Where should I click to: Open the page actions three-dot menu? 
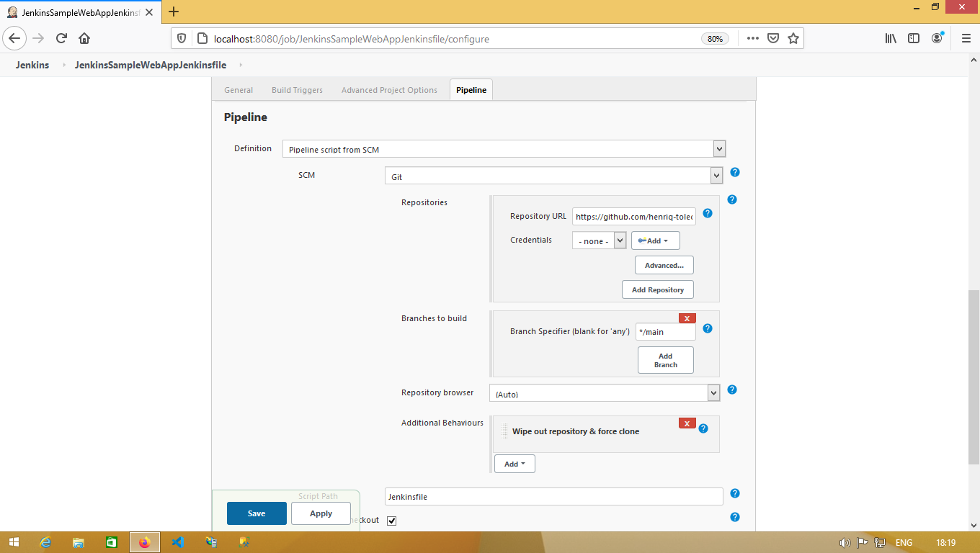coord(752,39)
